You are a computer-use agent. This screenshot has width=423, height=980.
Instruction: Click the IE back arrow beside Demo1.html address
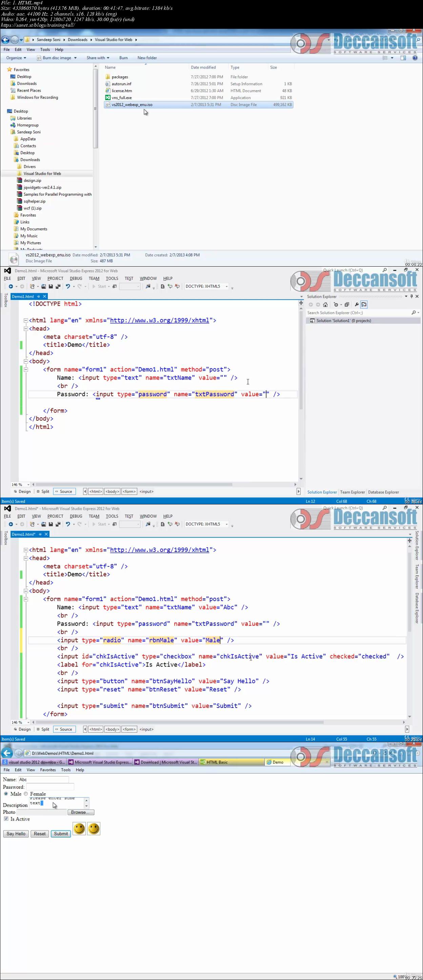pyautogui.click(x=6, y=753)
